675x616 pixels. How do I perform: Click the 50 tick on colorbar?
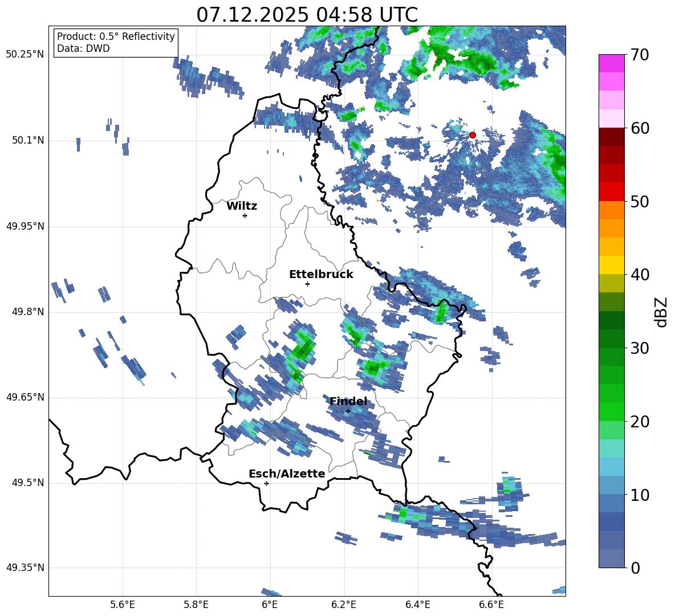(x=639, y=201)
